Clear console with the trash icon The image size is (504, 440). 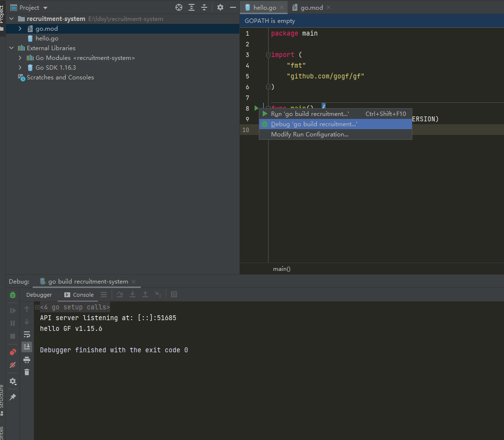(x=27, y=372)
